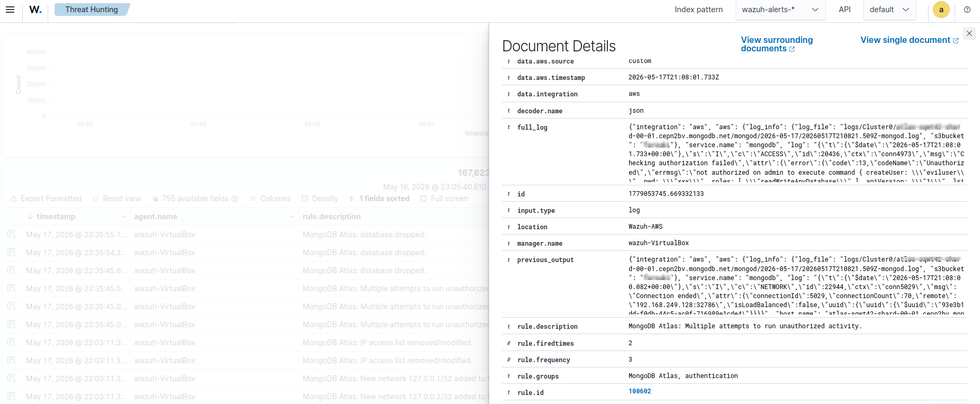
Task: Select the value 'custom'
Action: [640, 61]
